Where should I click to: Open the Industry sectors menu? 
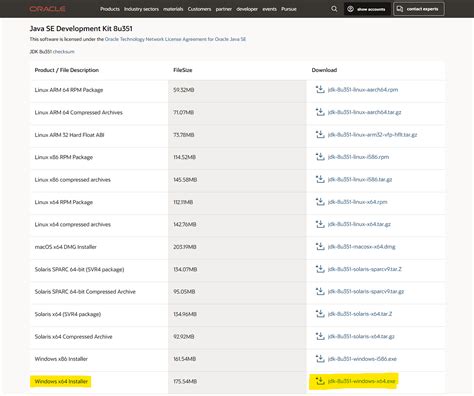click(x=141, y=9)
